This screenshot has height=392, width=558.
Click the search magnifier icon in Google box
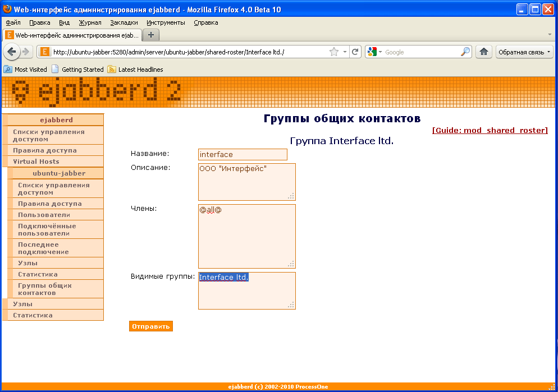click(465, 52)
